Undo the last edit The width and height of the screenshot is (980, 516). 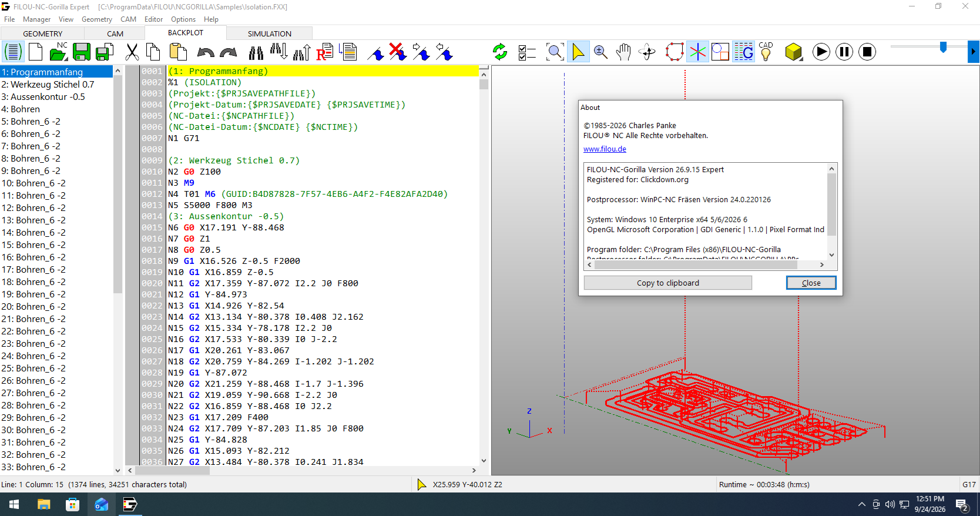205,53
